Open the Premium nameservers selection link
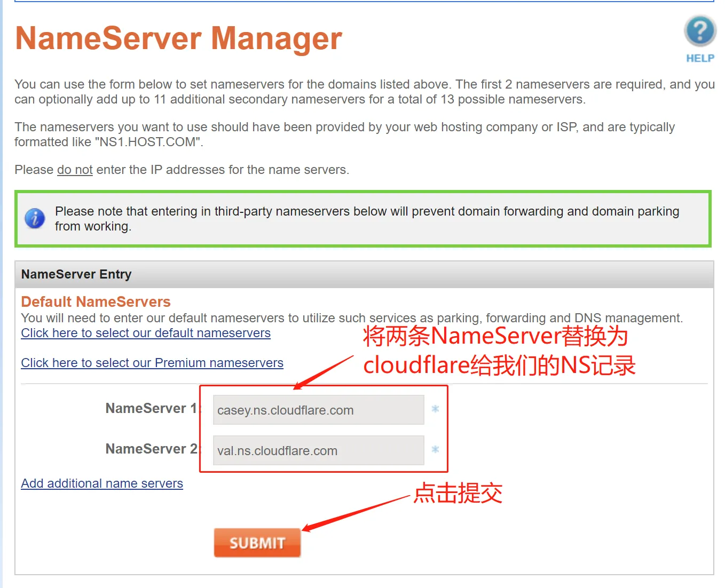725x588 pixels. (x=152, y=363)
